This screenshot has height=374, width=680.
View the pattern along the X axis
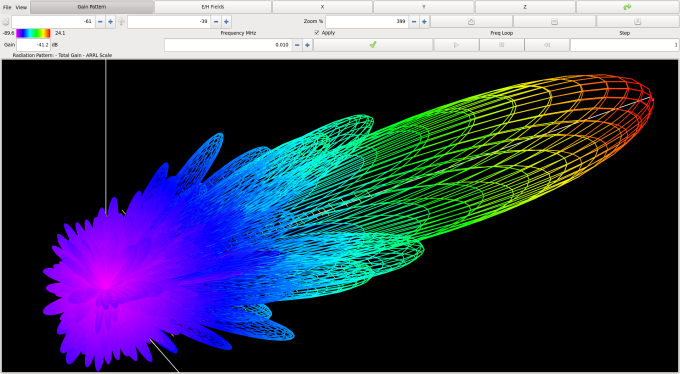(x=322, y=7)
